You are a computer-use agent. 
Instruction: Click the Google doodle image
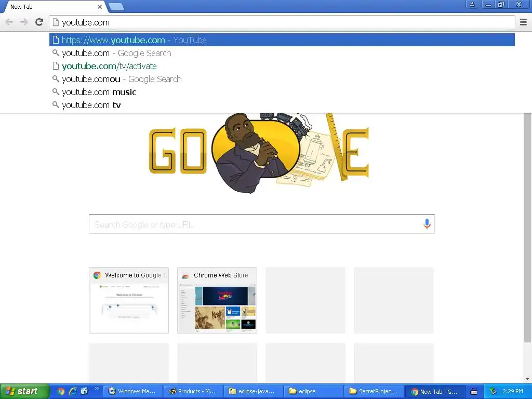259,153
